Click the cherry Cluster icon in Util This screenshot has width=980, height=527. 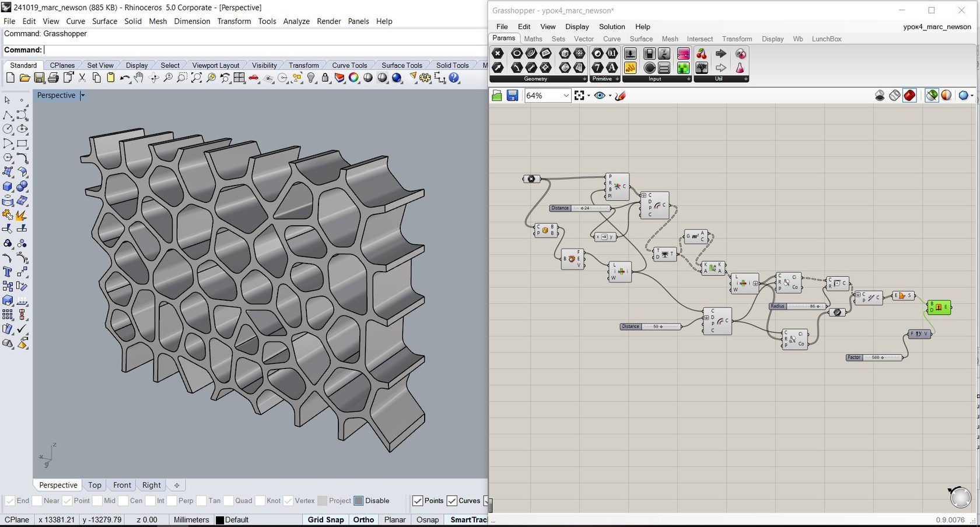702,54
